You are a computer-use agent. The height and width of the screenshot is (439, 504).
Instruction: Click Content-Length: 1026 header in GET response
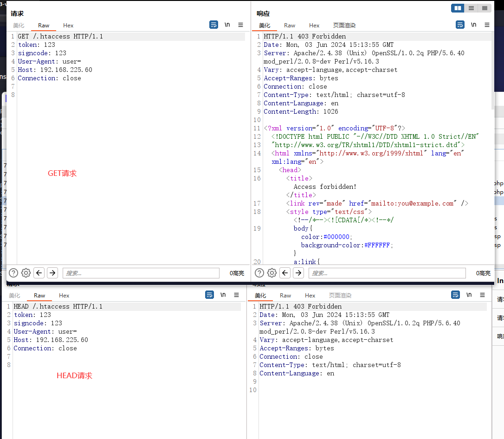pyautogui.click(x=301, y=111)
